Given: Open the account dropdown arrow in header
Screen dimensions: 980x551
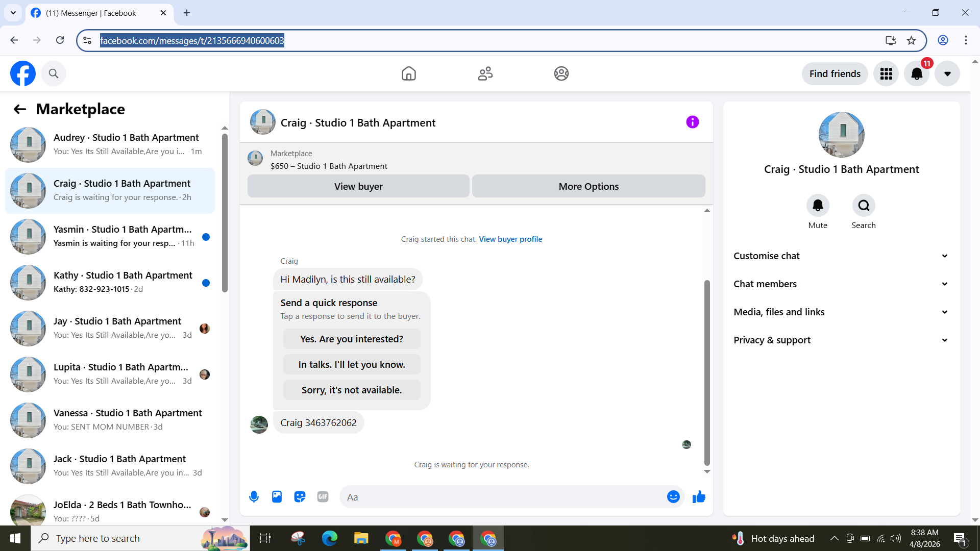Looking at the screenshot, I should coord(947,74).
